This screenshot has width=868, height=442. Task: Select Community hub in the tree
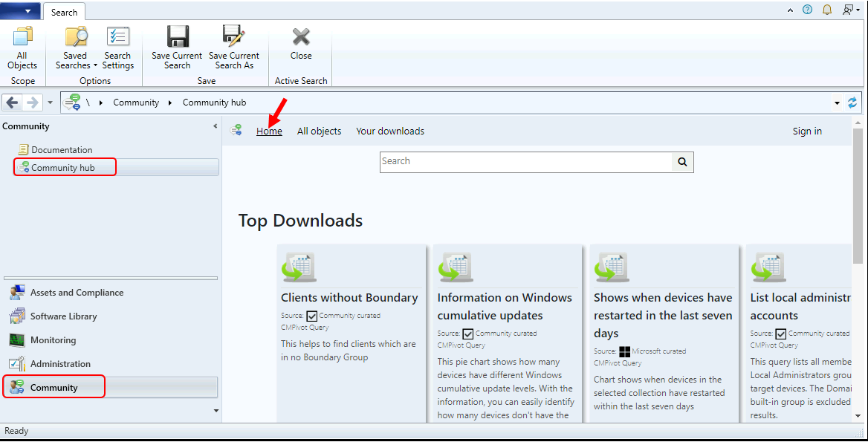click(63, 168)
